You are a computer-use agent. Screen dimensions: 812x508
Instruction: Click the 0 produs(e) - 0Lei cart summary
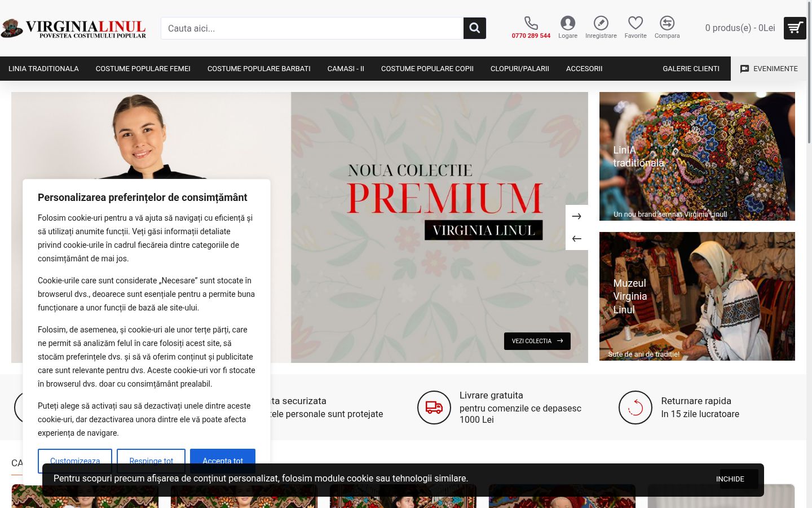(740, 28)
